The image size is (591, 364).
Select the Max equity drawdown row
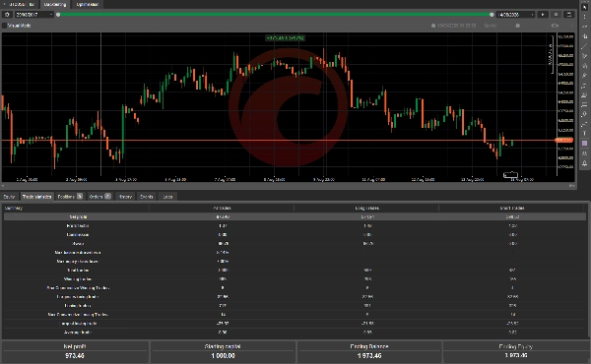[x=295, y=262]
